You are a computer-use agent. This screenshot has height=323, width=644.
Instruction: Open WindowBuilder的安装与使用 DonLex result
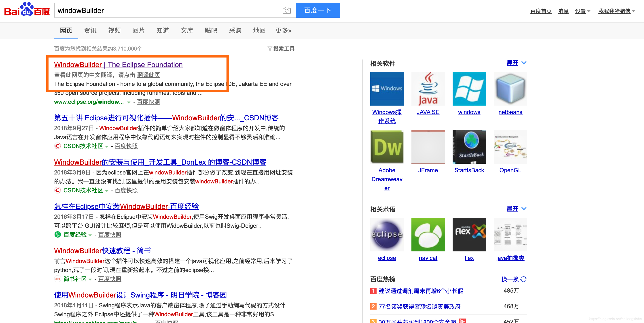160,162
